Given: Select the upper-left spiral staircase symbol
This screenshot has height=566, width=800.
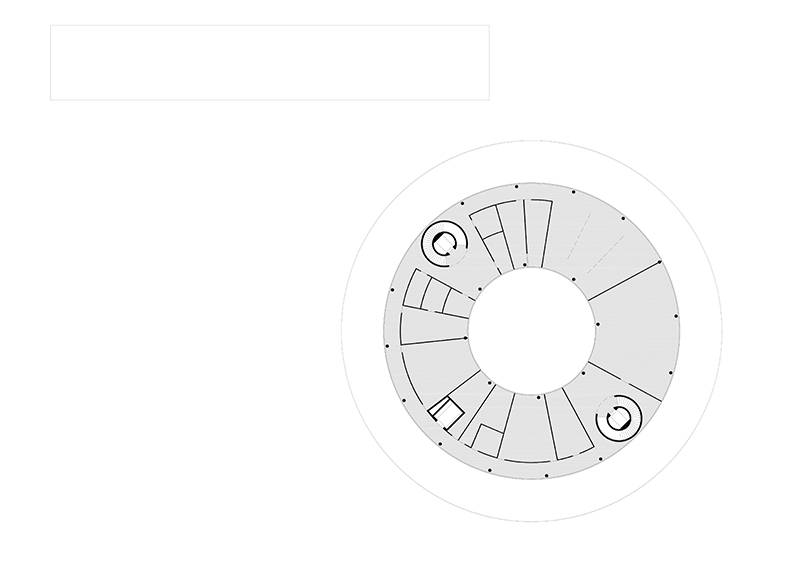Looking at the screenshot, I should tap(444, 243).
